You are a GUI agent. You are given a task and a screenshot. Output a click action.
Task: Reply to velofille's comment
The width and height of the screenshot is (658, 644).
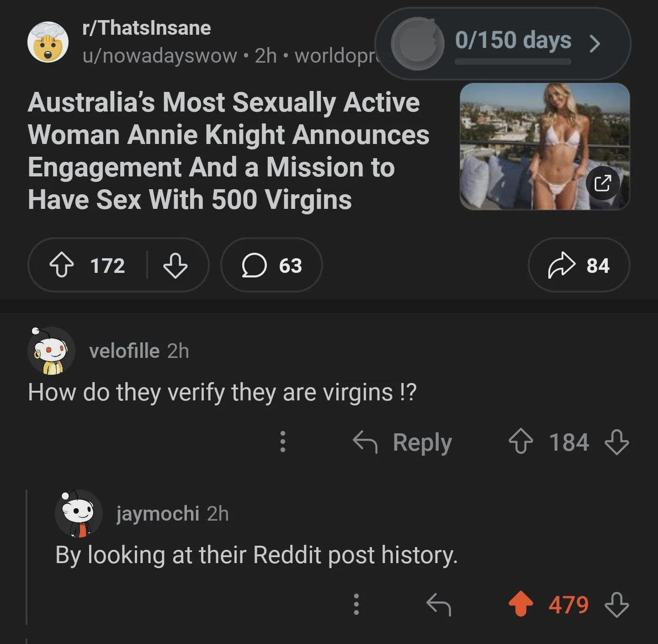click(x=402, y=442)
